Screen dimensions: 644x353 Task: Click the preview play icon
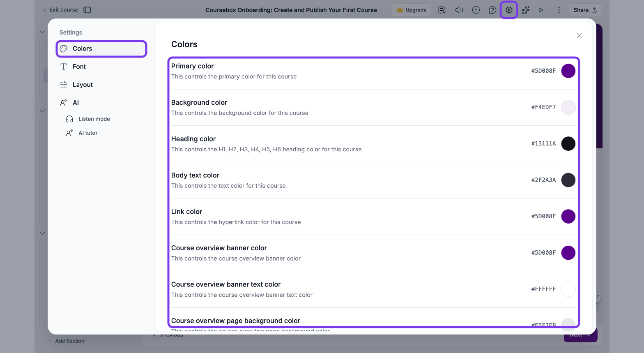coord(541,10)
